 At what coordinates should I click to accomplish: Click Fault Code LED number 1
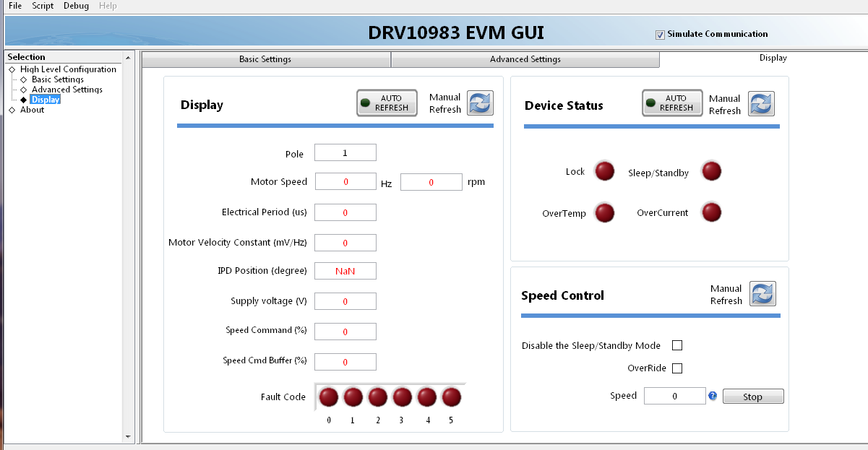pos(353,397)
